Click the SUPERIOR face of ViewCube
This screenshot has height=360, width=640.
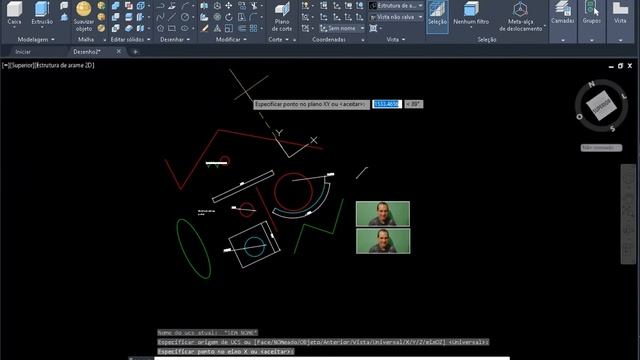tap(601, 106)
